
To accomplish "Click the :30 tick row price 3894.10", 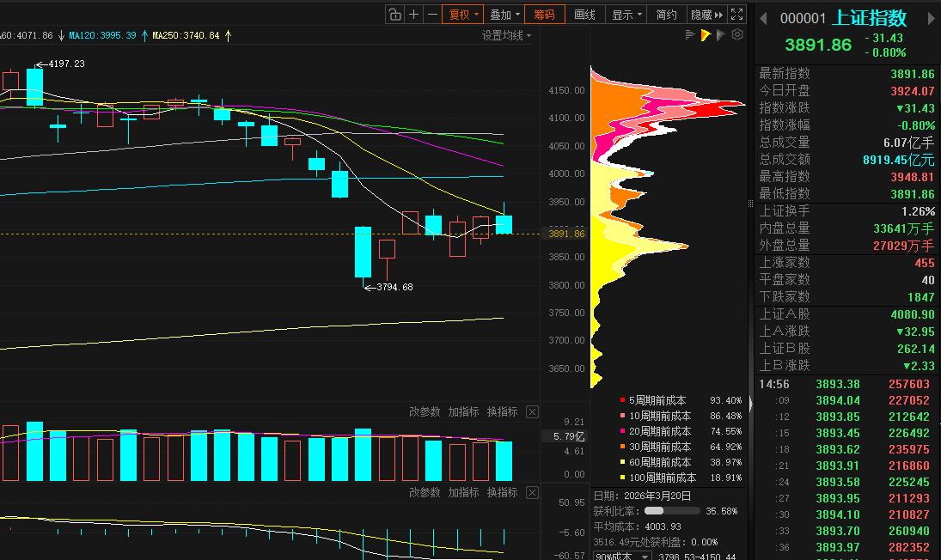I will tap(838, 514).
